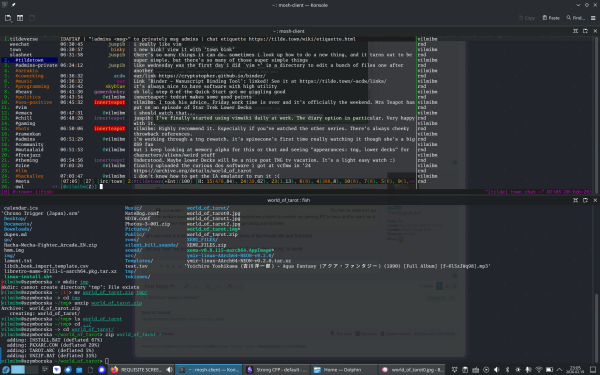Open the clipboard tray icon
The image size is (600, 375).
click(465, 370)
